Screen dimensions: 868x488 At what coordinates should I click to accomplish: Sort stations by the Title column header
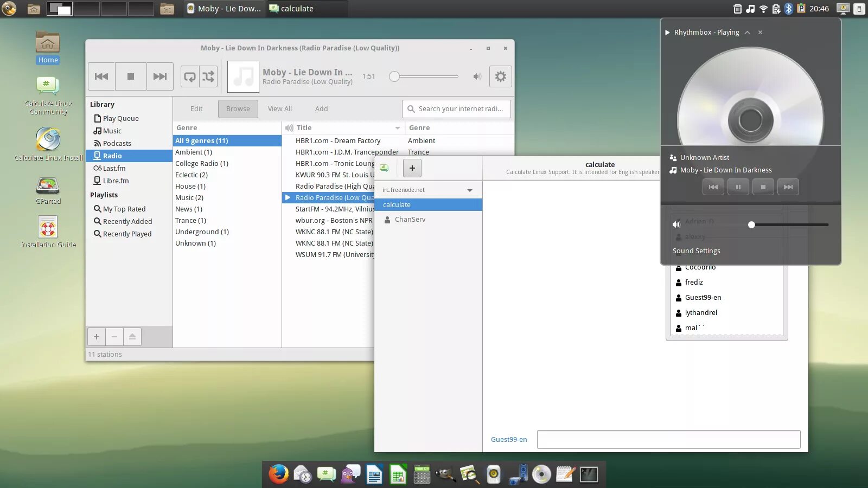[344, 128]
